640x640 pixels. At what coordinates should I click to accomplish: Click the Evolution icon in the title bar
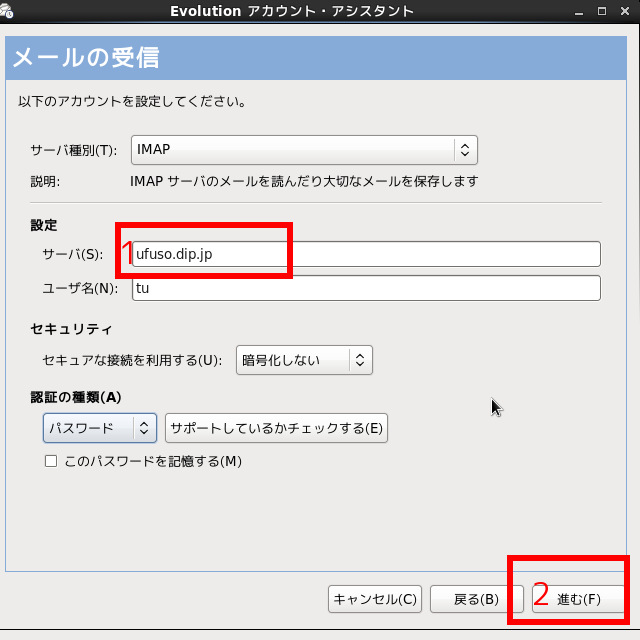click(x=10, y=11)
